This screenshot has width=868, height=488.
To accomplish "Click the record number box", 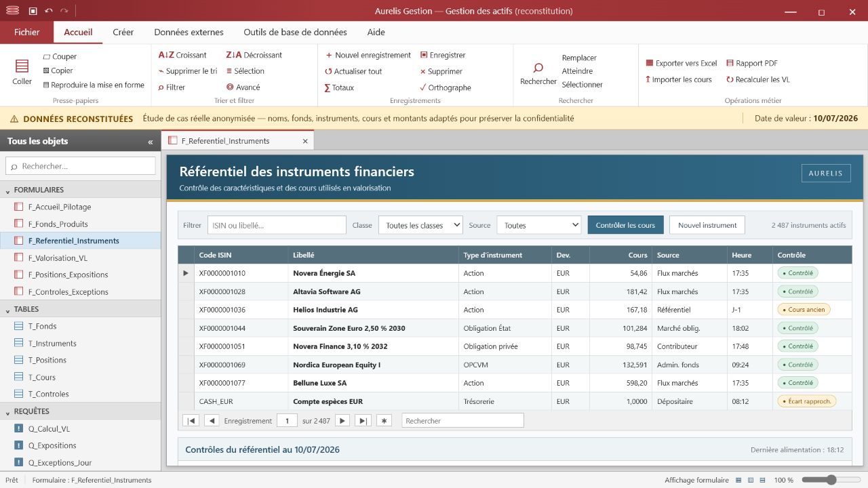I will click(287, 421).
